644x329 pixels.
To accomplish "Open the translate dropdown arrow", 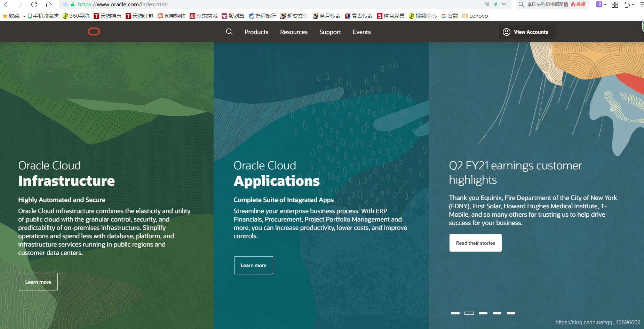I will click(605, 5).
